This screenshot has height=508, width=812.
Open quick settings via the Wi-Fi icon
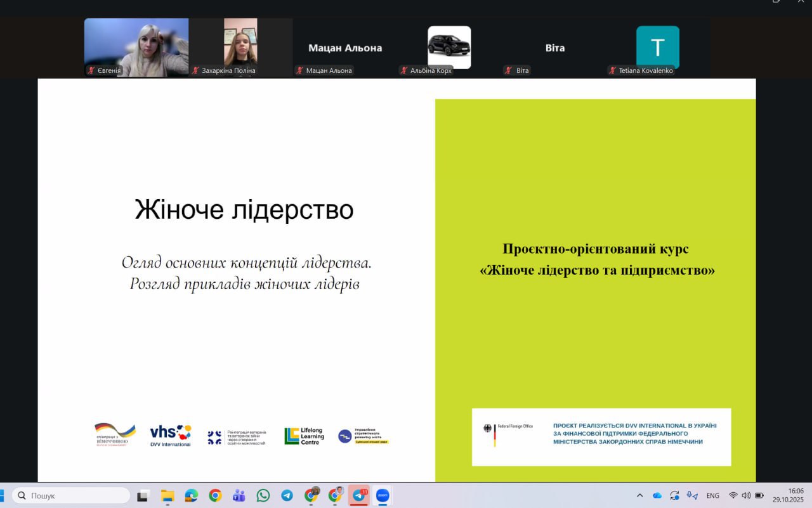pos(733,495)
